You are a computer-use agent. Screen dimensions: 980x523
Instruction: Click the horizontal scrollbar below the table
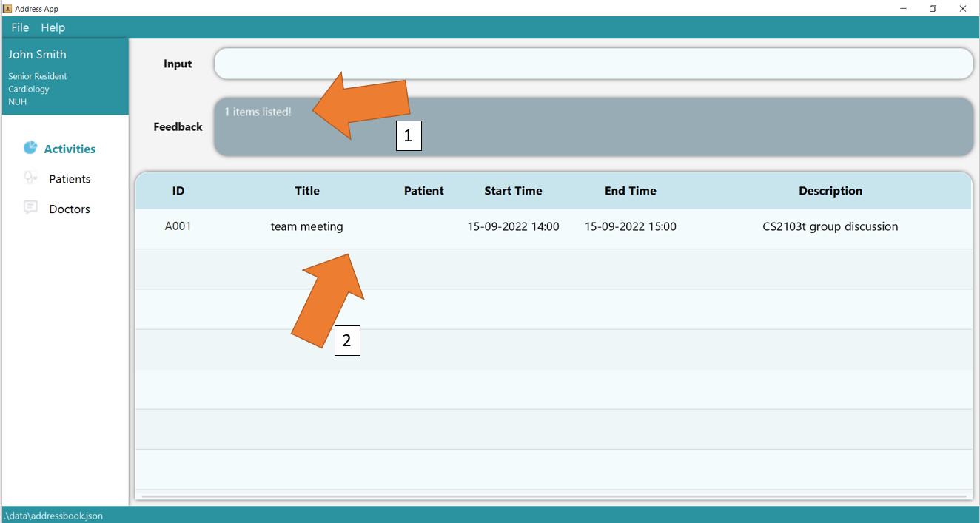(553, 496)
